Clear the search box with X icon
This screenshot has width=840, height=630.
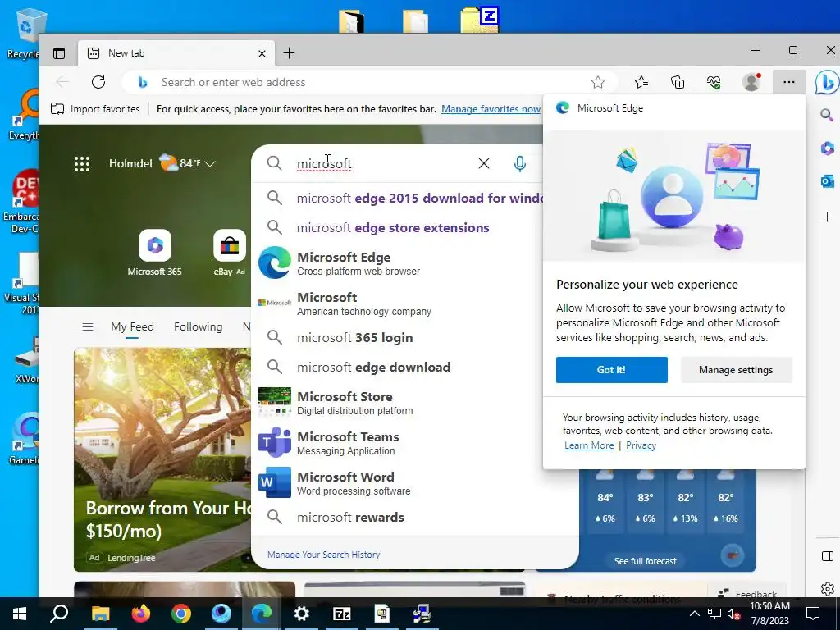[x=484, y=163]
